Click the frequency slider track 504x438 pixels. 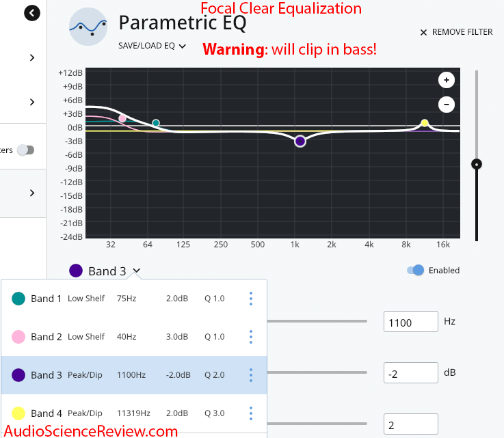[x=317, y=321]
